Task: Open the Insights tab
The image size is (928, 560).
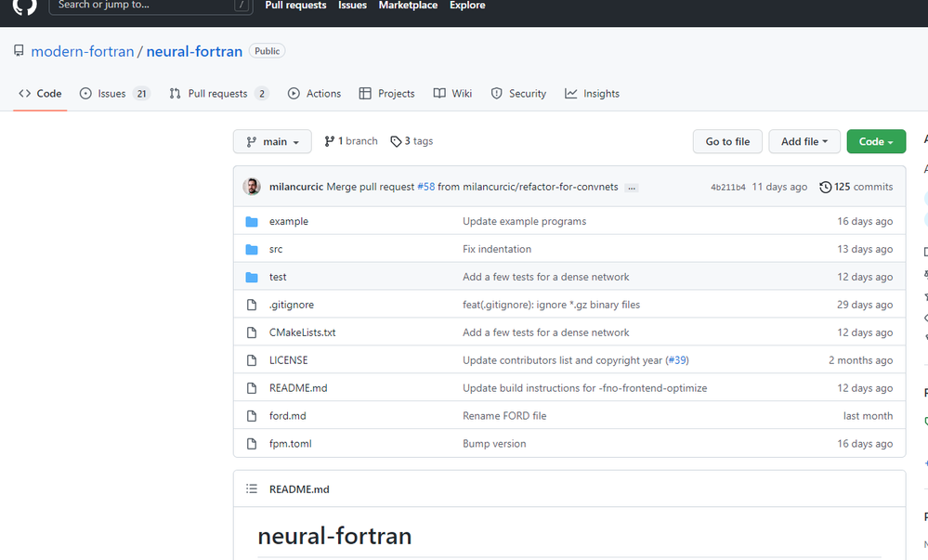Action: tap(592, 94)
